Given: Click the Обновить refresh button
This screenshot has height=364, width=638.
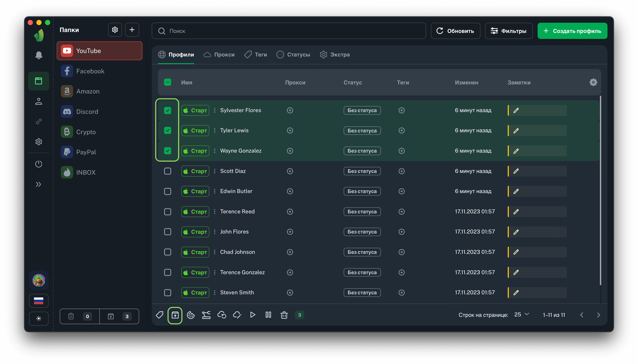Looking at the screenshot, I should tap(455, 31).
